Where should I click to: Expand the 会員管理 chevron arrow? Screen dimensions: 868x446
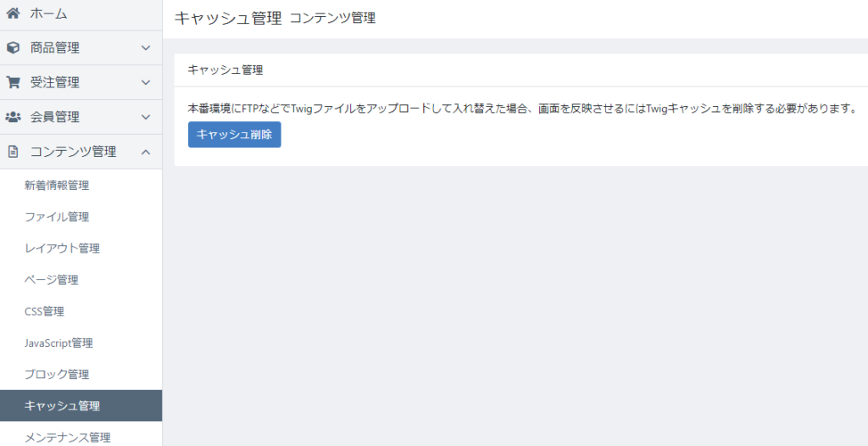146,117
